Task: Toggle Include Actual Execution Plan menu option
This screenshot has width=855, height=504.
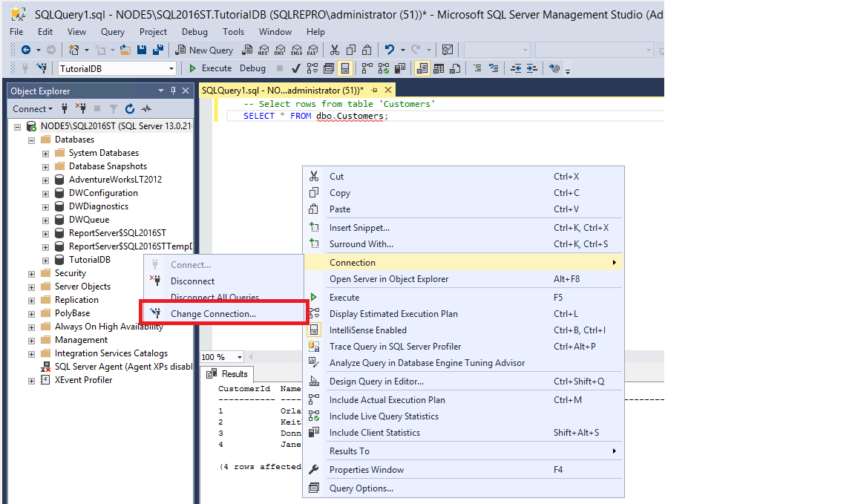Action: [387, 400]
